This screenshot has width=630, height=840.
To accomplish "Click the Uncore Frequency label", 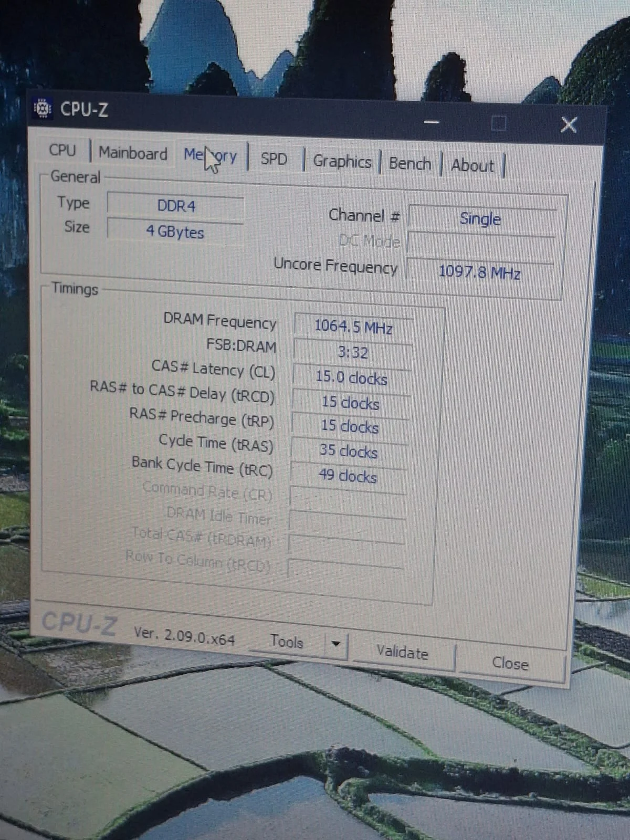I will [x=335, y=266].
